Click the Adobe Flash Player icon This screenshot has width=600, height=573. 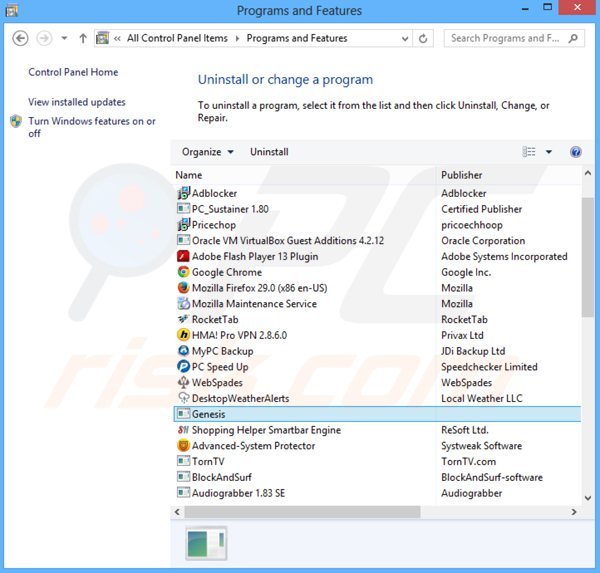point(184,256)
